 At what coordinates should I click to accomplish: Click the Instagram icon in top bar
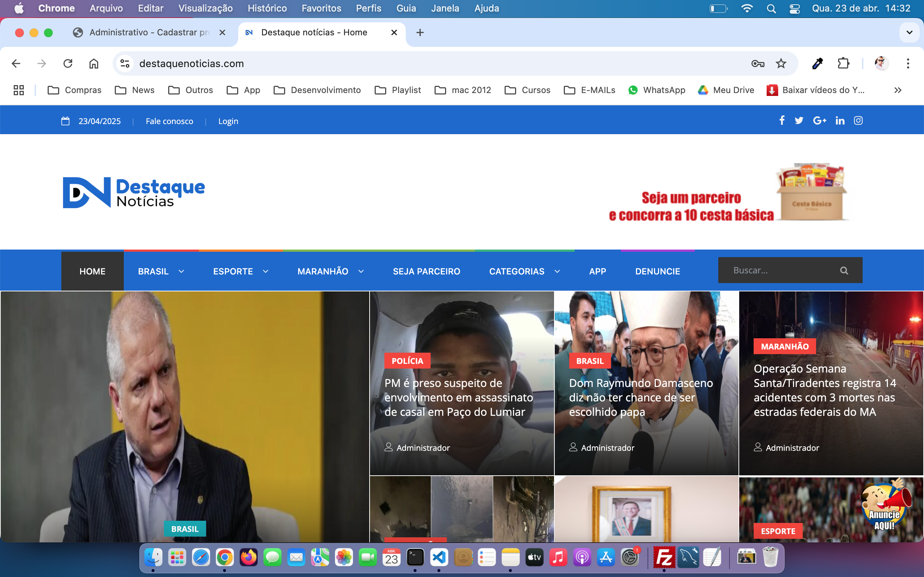(858, 120)
